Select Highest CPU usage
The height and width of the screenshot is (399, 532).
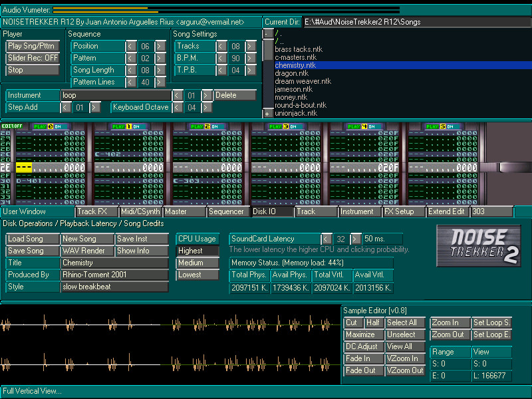[198, 251]
